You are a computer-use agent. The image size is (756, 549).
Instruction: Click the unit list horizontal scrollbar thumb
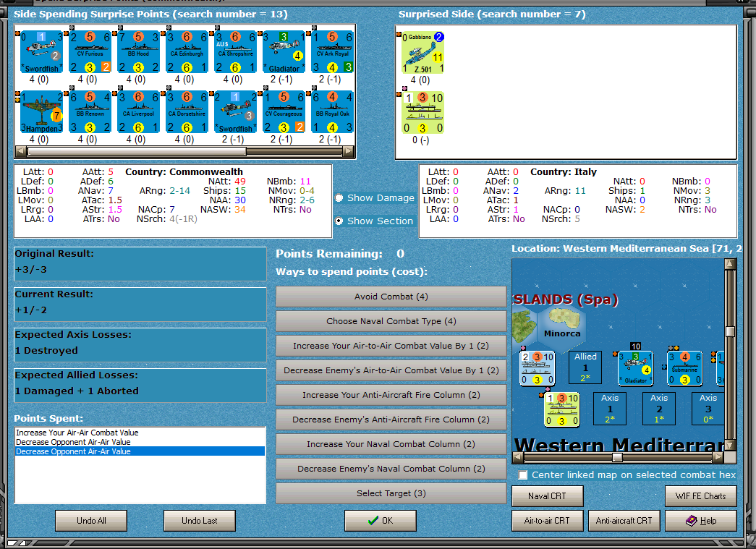click(x=137, y=151)
